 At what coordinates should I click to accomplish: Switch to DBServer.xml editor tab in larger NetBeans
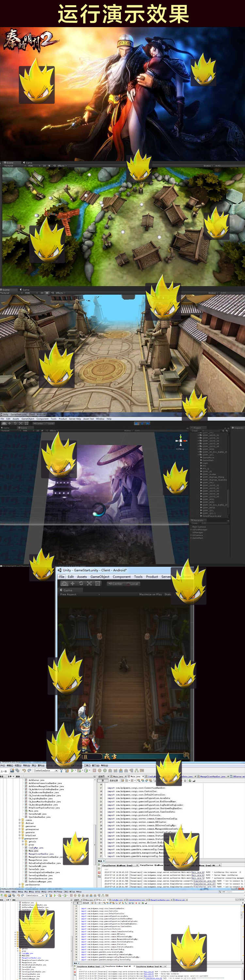[x=238, y=776]
